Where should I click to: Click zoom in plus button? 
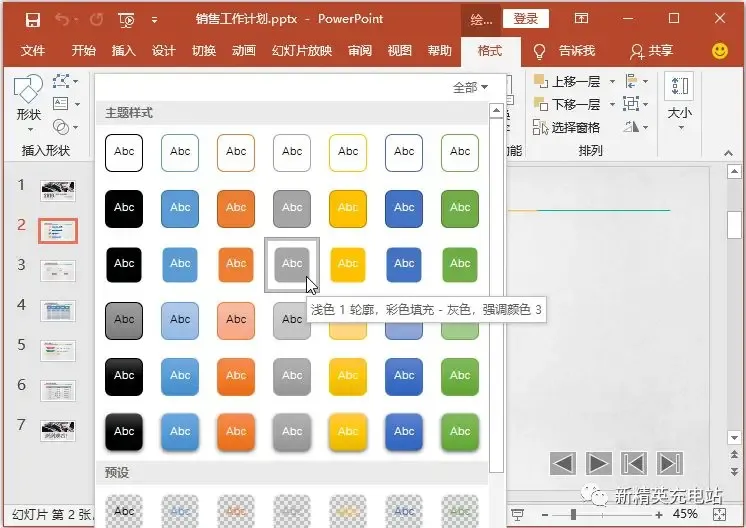(x=659, y=515)
